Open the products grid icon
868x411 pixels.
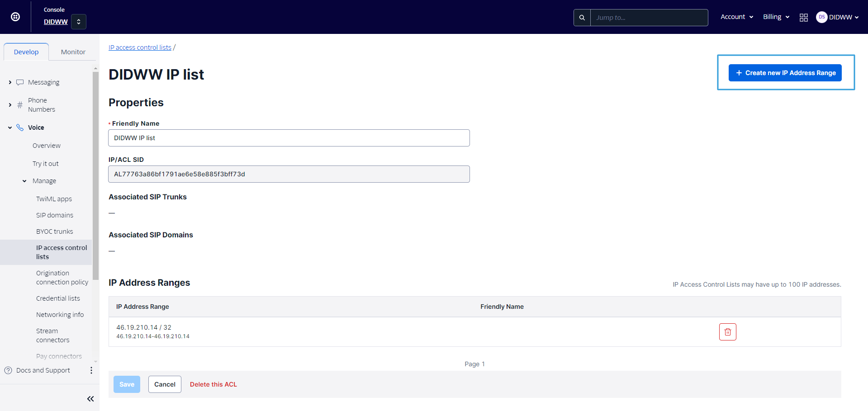pyautogui.click(x=804, y=17)
